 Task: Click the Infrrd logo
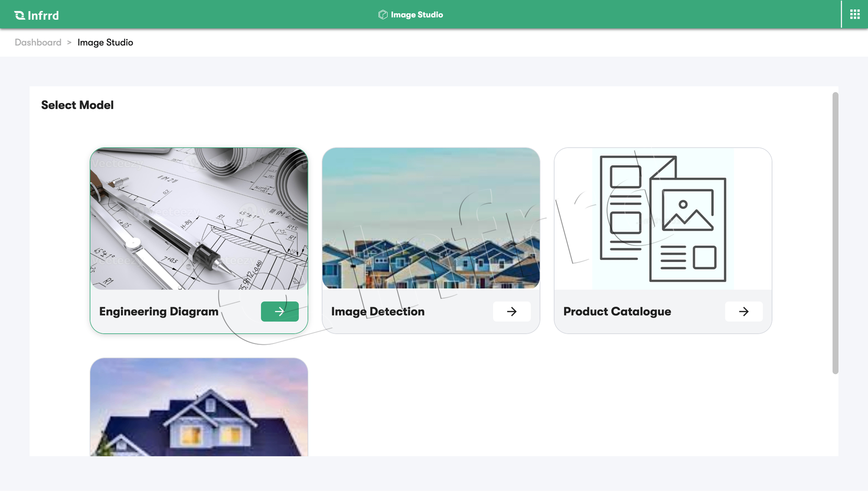tap(19, 15)
